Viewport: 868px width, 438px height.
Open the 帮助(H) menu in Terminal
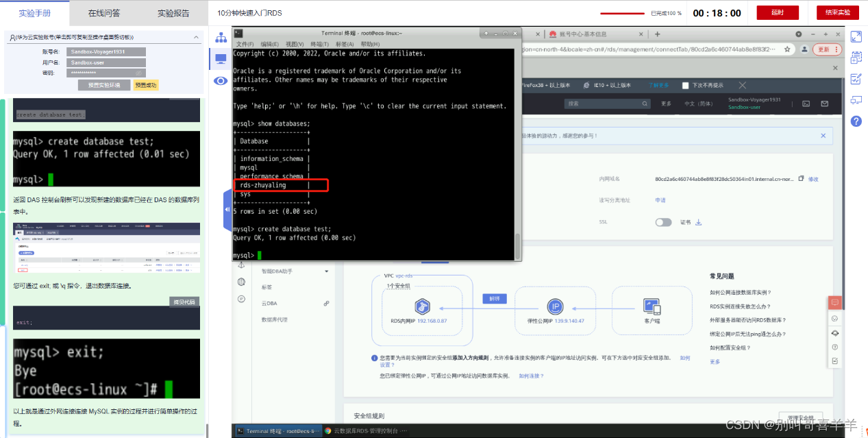(x=371, y=44)
